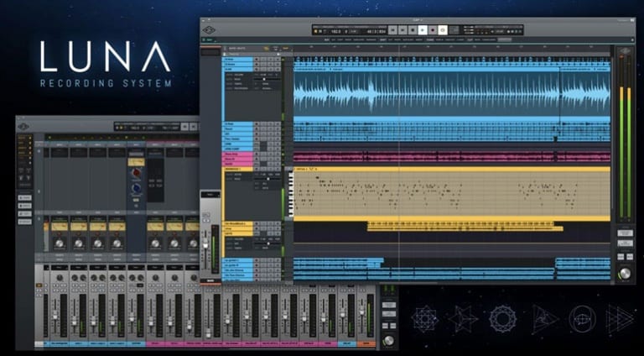
Task: Select the orange-labeled master channel in the mixer
Action: tap(366, 343)
